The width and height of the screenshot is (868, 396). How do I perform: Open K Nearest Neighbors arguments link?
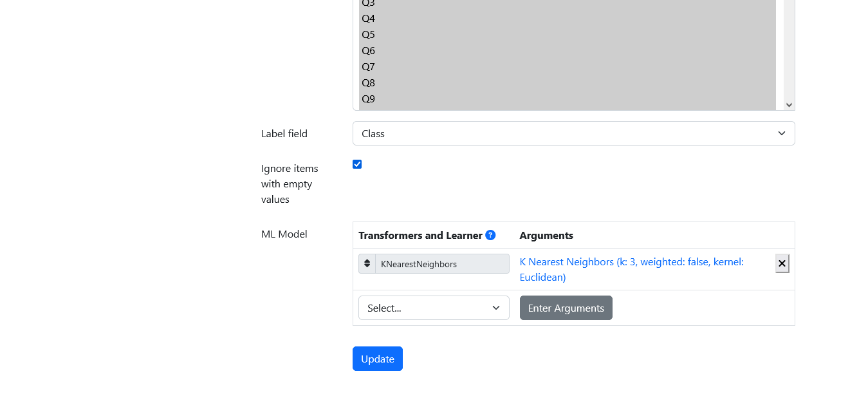(x=631, y=270)
